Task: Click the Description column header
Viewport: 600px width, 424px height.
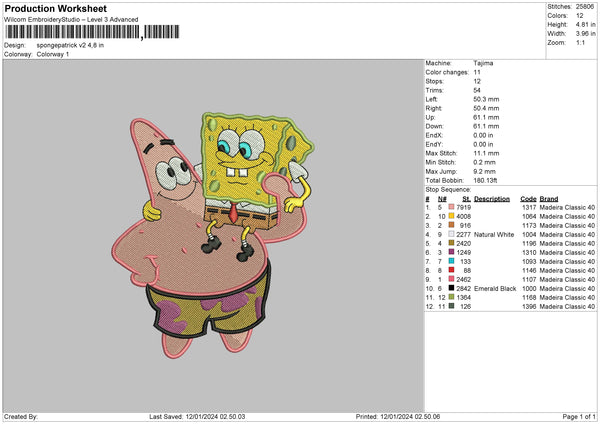Action: (492, 198)
